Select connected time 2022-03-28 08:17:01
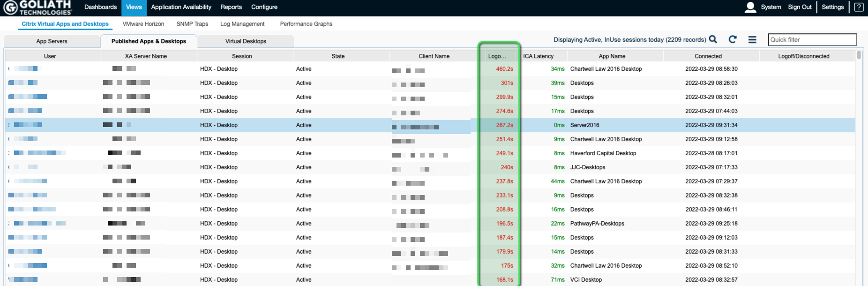 coord(711,153)
